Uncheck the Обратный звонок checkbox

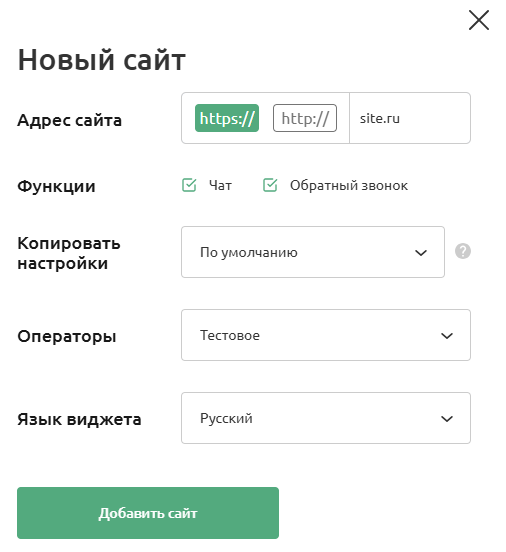tap(270, 185)
